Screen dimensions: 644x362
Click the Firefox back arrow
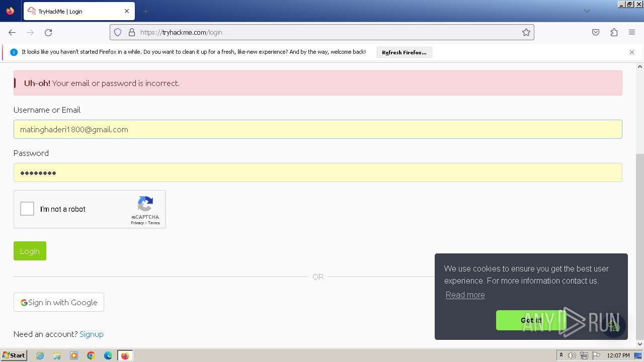tap(12, 32)
